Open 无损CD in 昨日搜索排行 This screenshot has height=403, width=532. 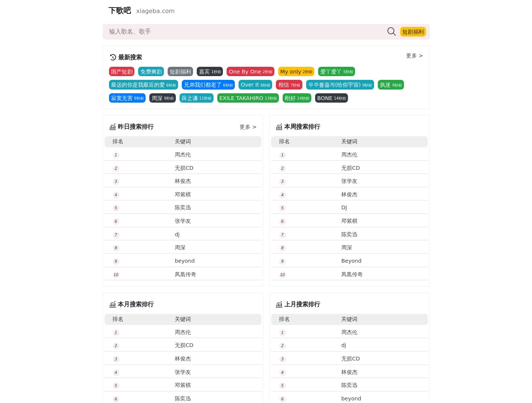[x=184, y=168]
